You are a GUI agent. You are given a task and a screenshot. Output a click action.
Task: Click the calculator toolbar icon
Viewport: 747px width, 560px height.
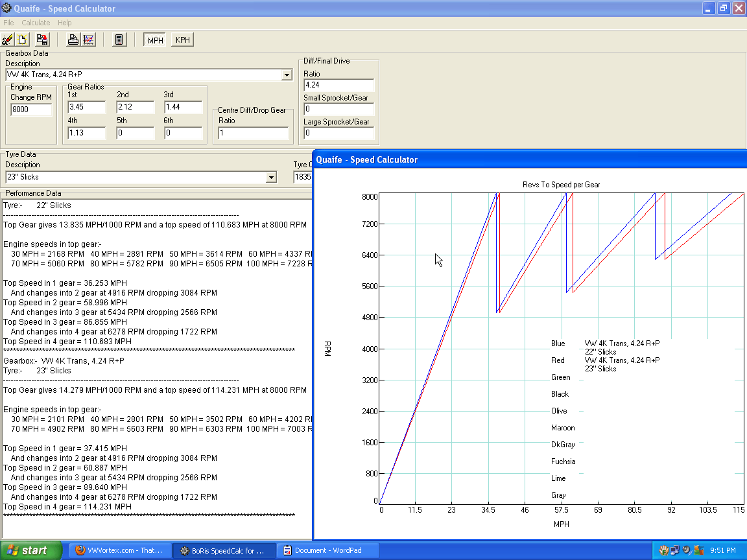(x=119, y=40)
